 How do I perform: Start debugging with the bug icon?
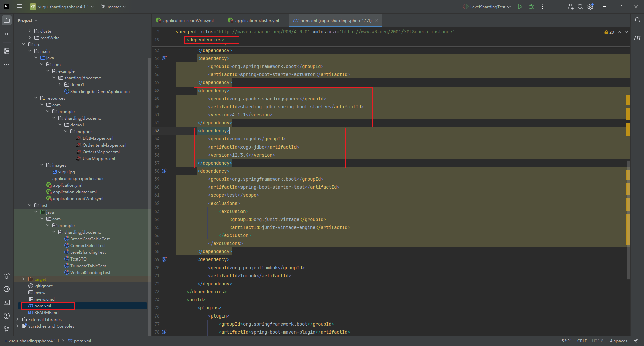click(x=531, y=7)
